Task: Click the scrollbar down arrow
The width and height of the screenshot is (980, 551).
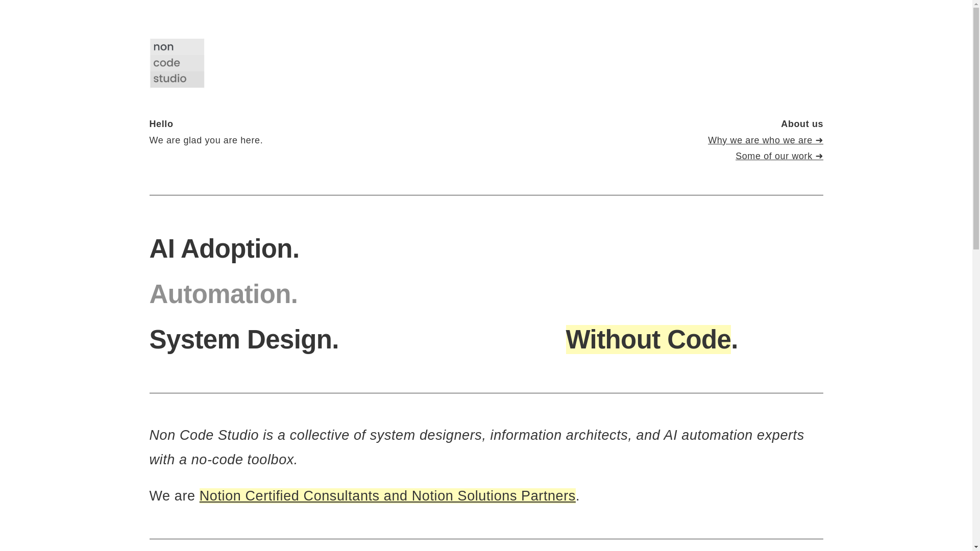Action: (x=976, y=547)
